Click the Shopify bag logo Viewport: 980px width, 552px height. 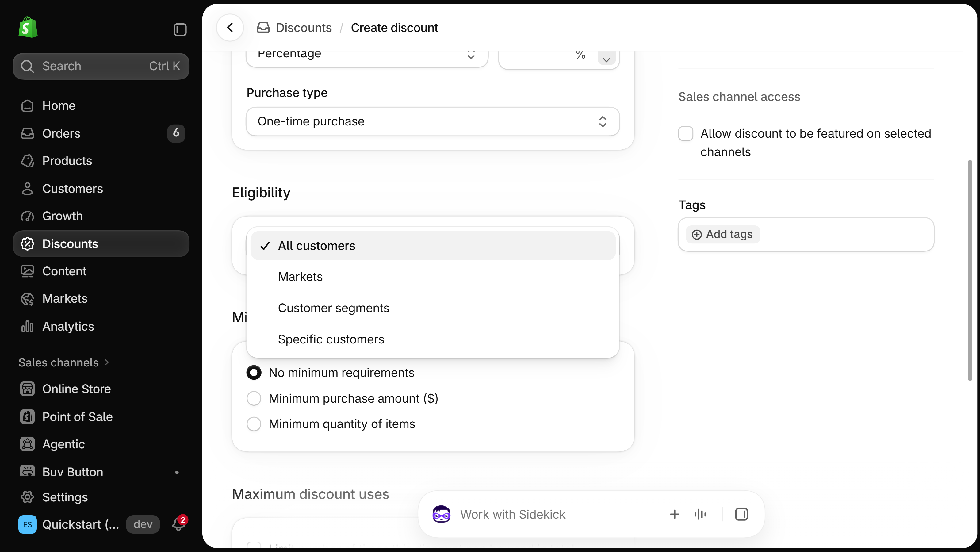coord(28,27)
